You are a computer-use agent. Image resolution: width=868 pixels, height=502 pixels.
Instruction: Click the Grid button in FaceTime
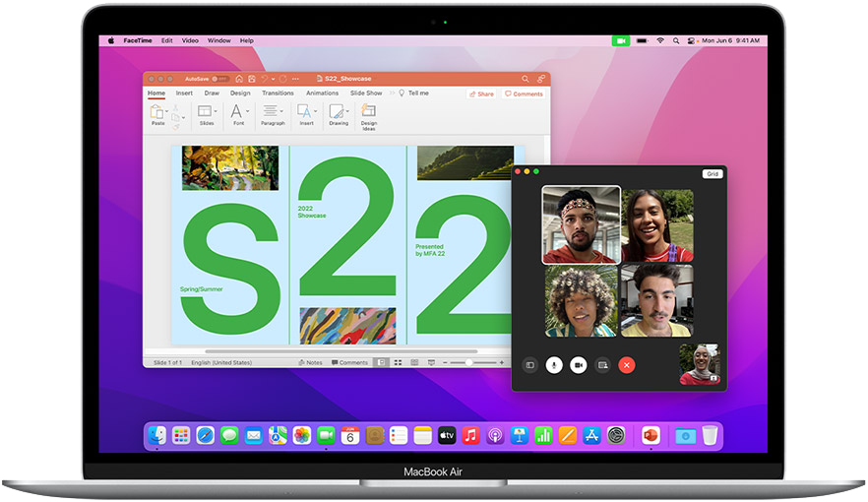713,174
